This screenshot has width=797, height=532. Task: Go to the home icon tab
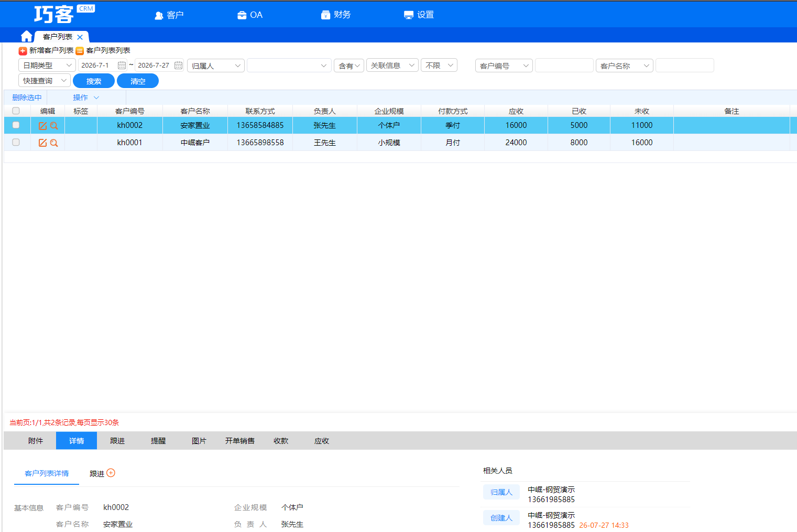pyautogui.click(x=27, y=36)
